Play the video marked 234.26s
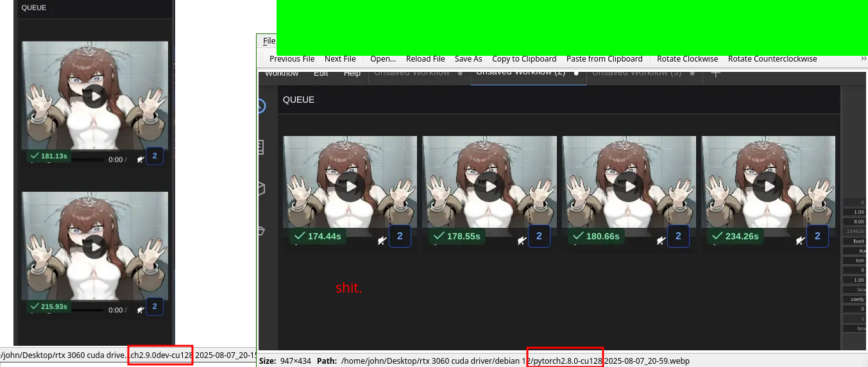The image size is (868, 367). click(769, 186)
